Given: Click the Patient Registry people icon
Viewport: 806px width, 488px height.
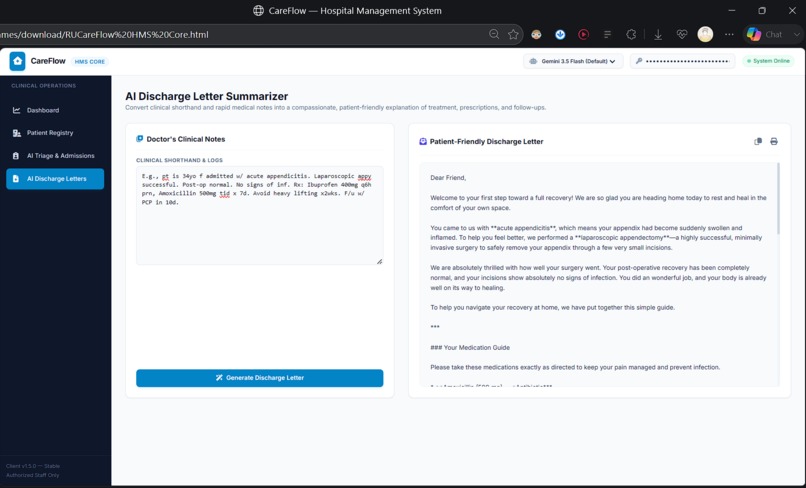Looking at the screenshot, I should click(16, 133).
